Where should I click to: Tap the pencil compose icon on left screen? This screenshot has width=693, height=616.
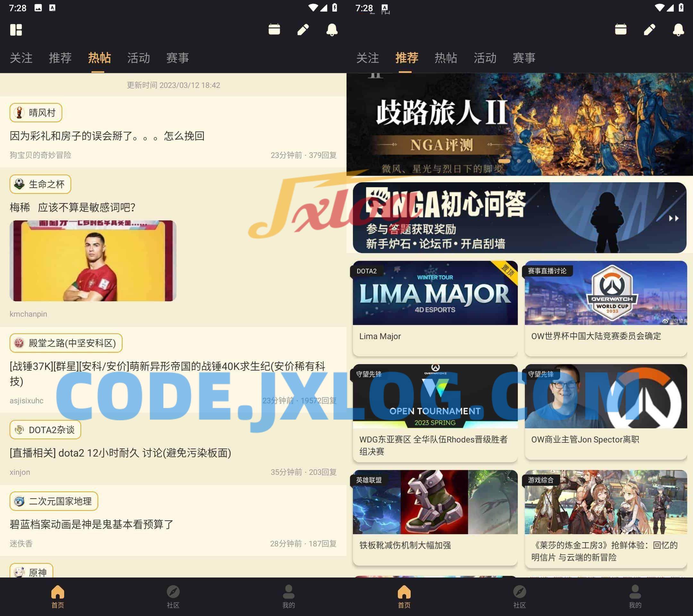coord(303,30)
